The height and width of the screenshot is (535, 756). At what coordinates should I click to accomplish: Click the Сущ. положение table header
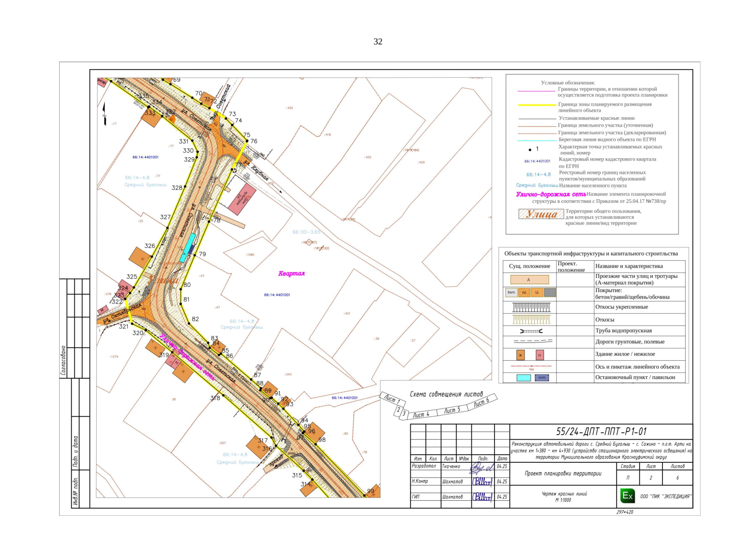point(530,266)
